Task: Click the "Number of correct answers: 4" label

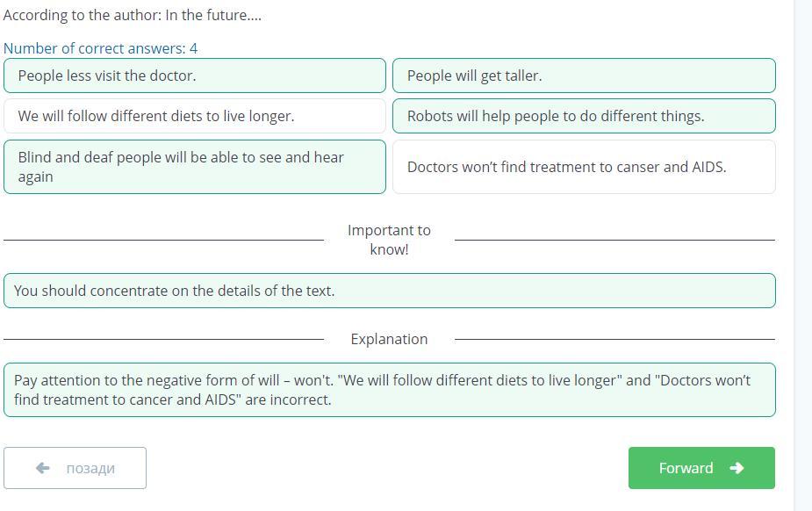Action: (100, 48)
